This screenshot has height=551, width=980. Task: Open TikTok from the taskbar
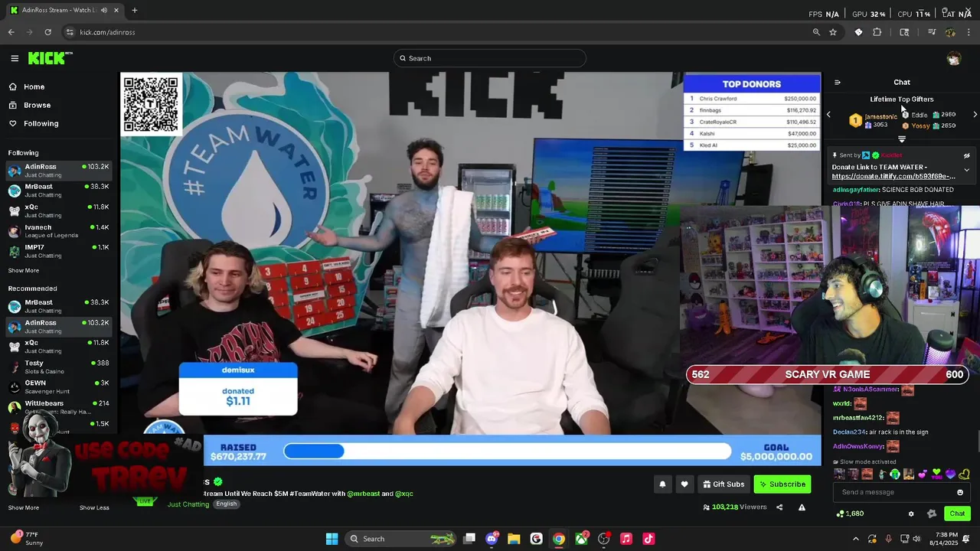[x=648, y=539]
